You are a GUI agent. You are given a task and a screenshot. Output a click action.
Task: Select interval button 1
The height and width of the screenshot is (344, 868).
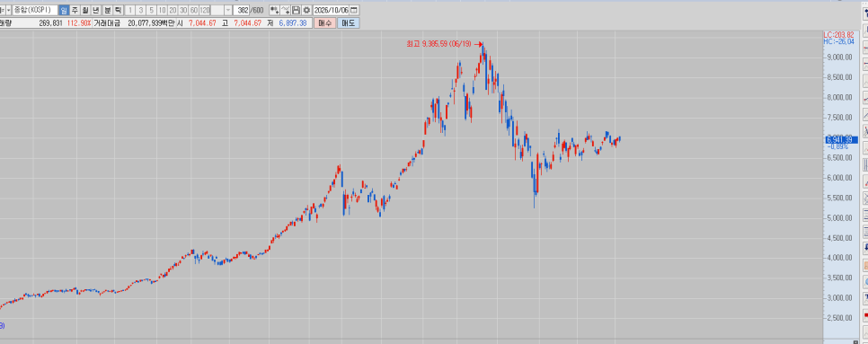click(x=130, y=10)
